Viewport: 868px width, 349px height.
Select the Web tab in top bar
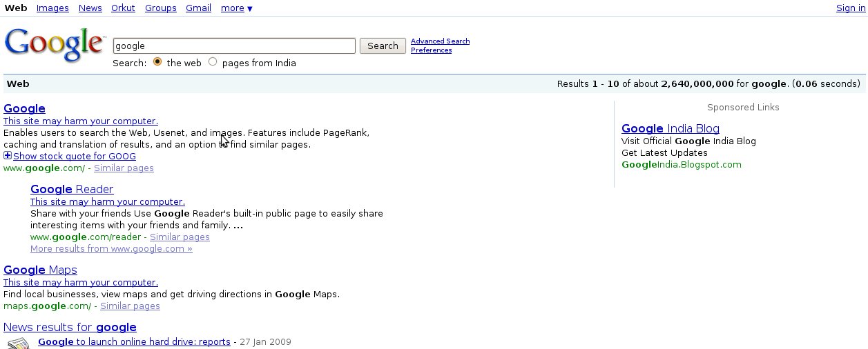pos(16,8)
